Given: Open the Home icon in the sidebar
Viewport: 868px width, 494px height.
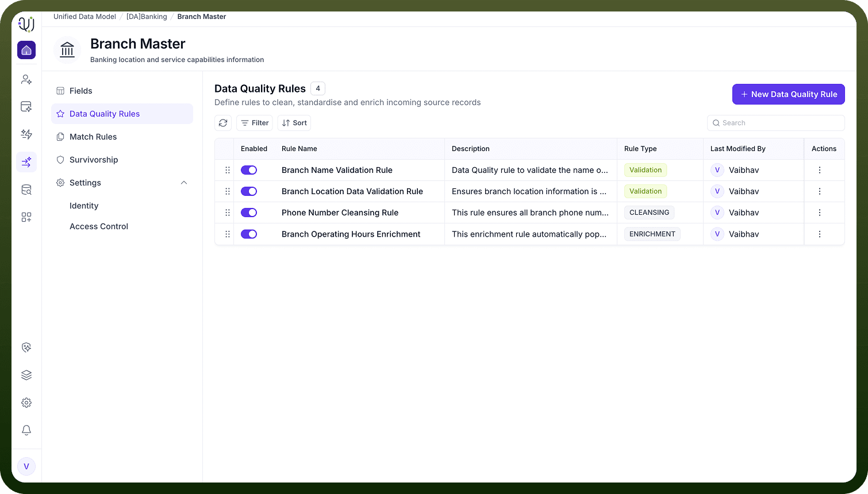Looking at the screenshot, I should point(26,50).
